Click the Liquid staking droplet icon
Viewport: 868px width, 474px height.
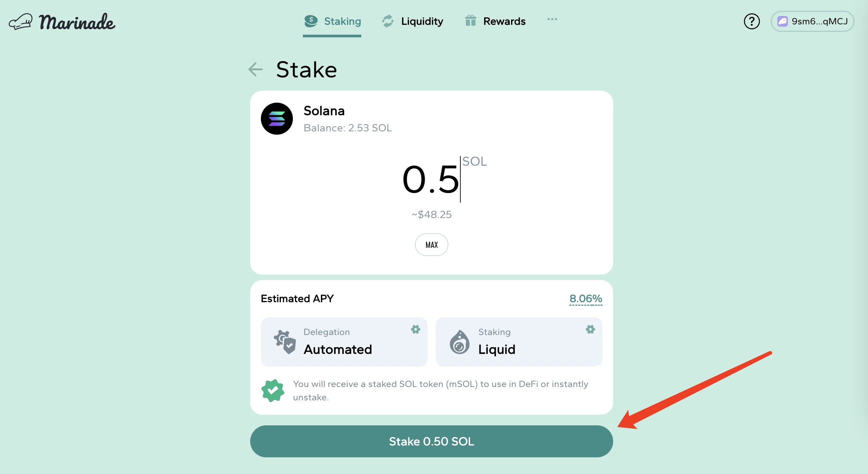pos(459,342)
